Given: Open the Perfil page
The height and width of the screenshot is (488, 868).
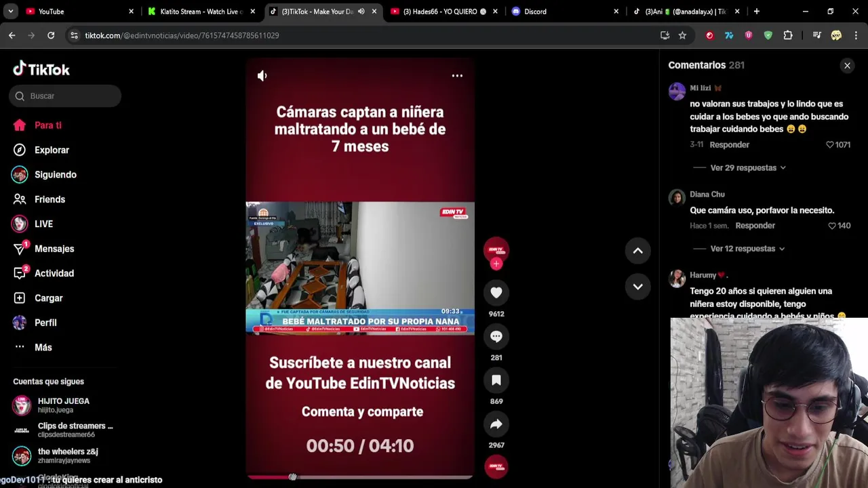Looking at the screenshot, I should (x=35, y=323).
